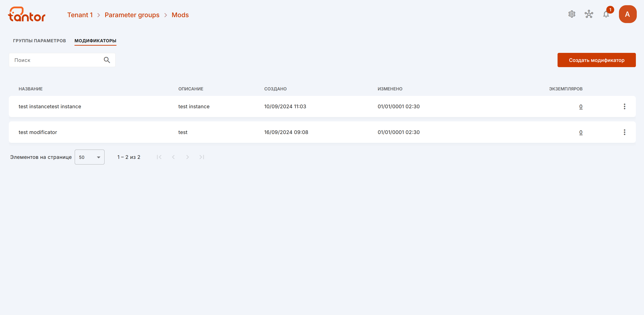Image resolution: width=644 pixels, height=315 pixels.
Task: Select the Модификаторы tab
Action: 95,41
